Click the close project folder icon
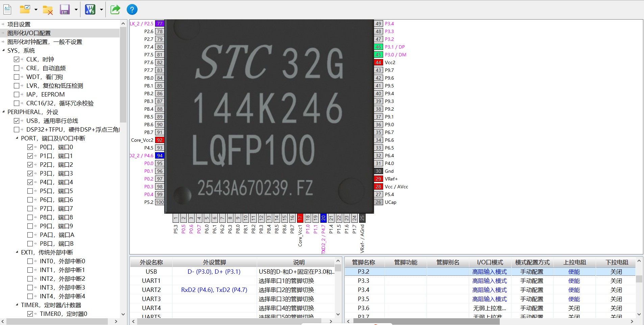Viewport: 644px width, 325px height. click(48, 10)
